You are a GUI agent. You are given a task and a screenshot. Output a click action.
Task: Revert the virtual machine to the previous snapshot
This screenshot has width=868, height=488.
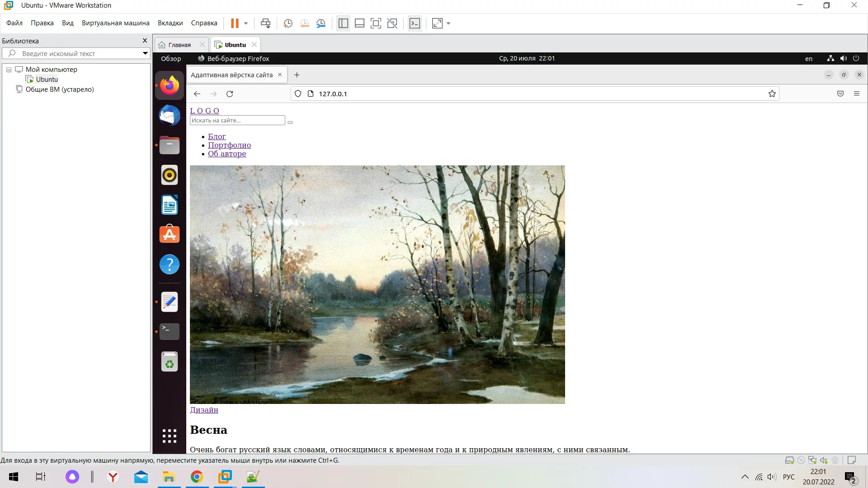click(x=305, y=23)
